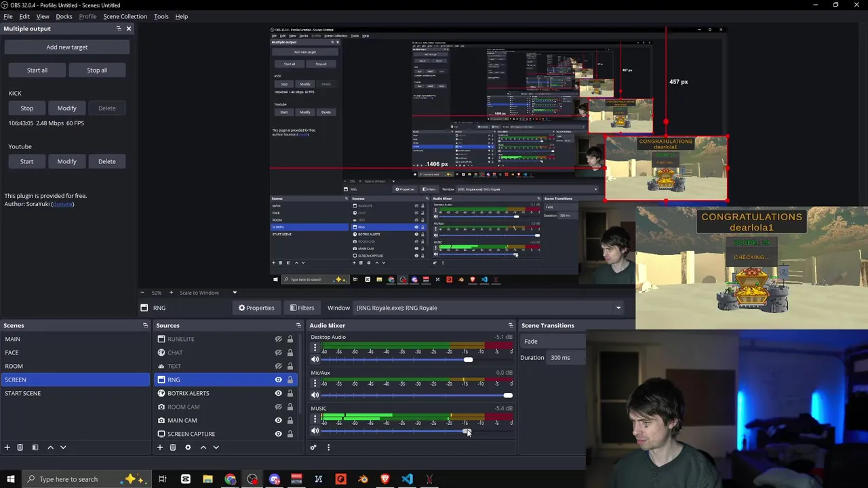Stop the KICK stream output
Viewport: 868px width, 488px height.
point(26,108)
